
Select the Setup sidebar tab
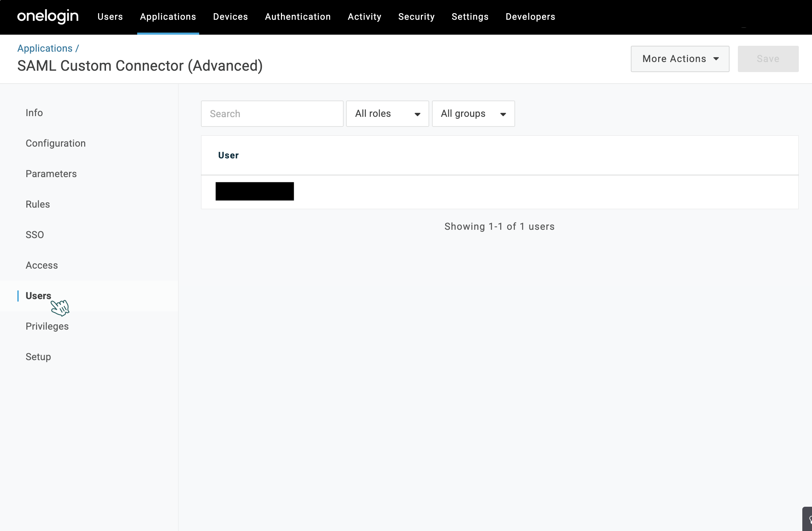38,357
